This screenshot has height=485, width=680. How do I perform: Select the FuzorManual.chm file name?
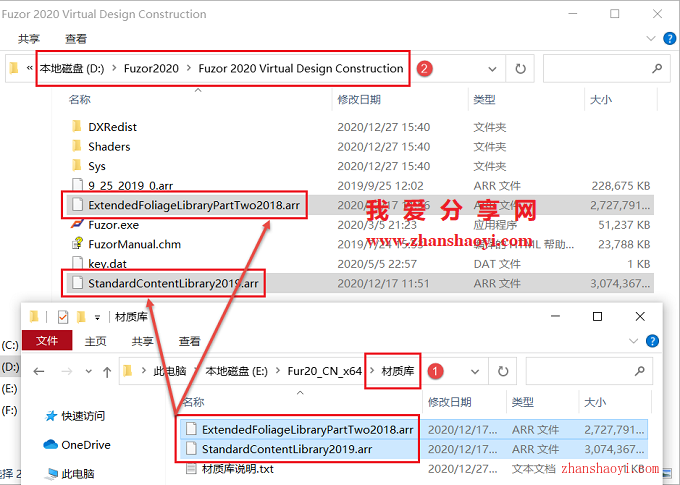tap(134, 244)
